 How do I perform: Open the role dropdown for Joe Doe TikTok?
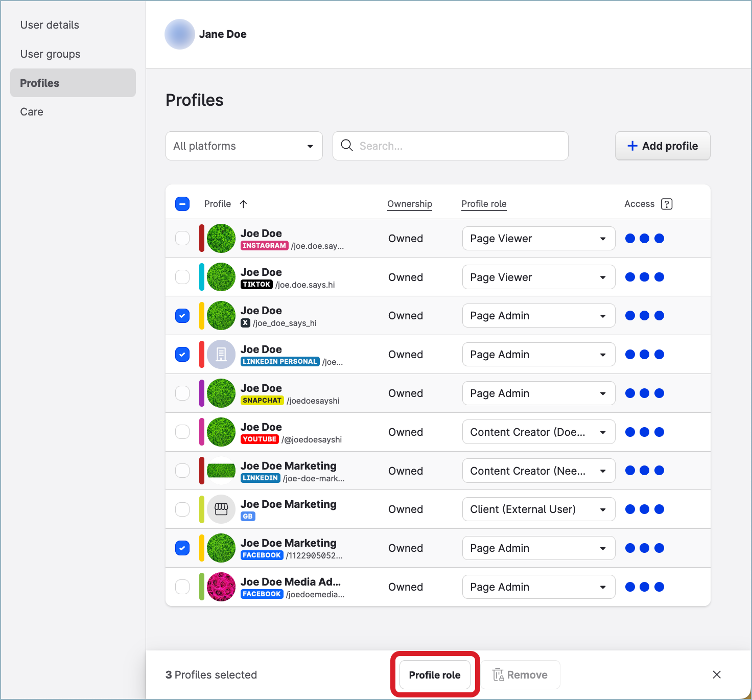[538, 277]
